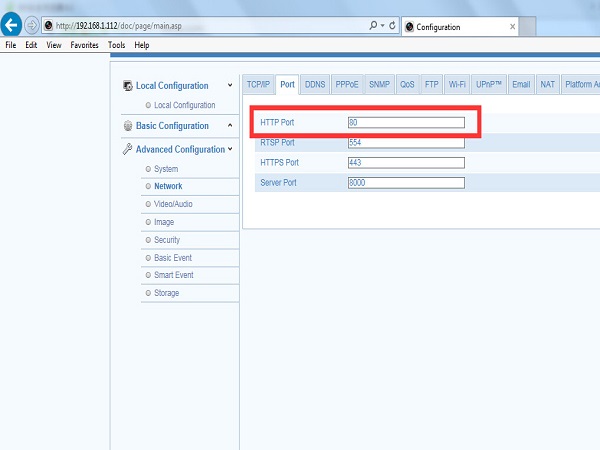The image size is (600, 450).
Task: Switch to the Platform Access tab
Action: [581, 85]
